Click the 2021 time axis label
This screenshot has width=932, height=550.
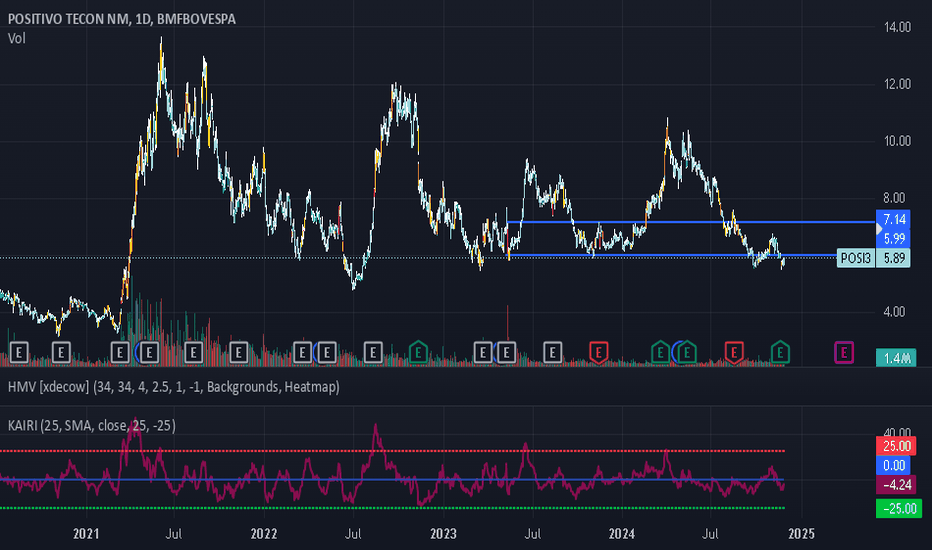pos(86,533)
